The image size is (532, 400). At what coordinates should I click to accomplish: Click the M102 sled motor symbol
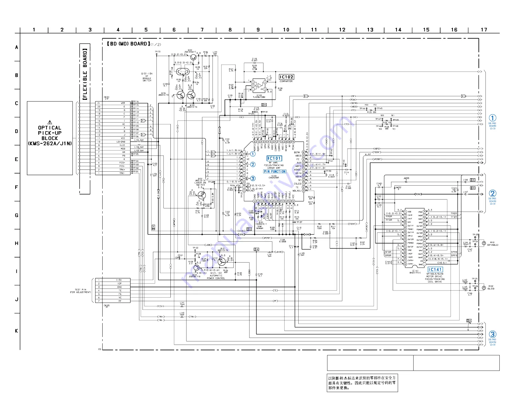[x=484, y=288]
